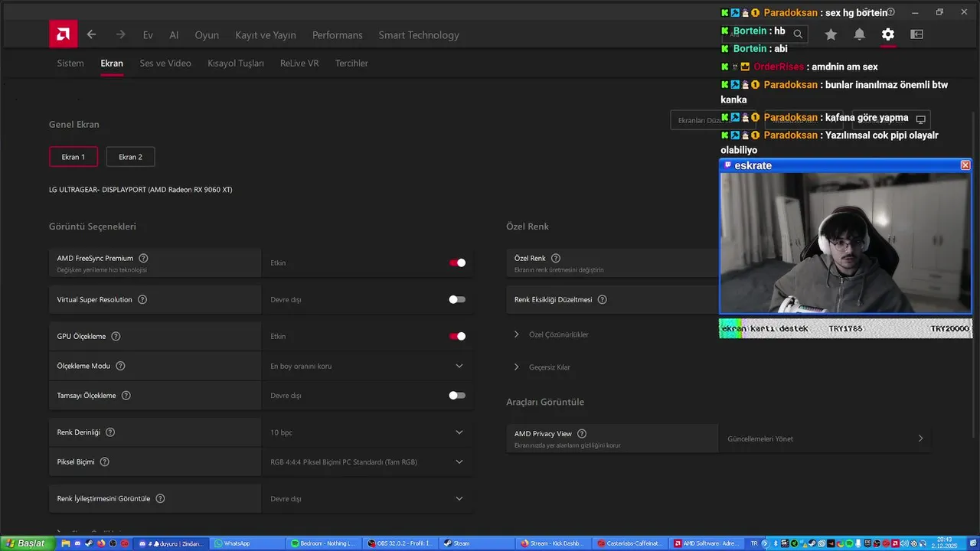The image size is (980, 551).
Task: Switch to Kısayol Tuşları tab
Action: pos(236,64)
